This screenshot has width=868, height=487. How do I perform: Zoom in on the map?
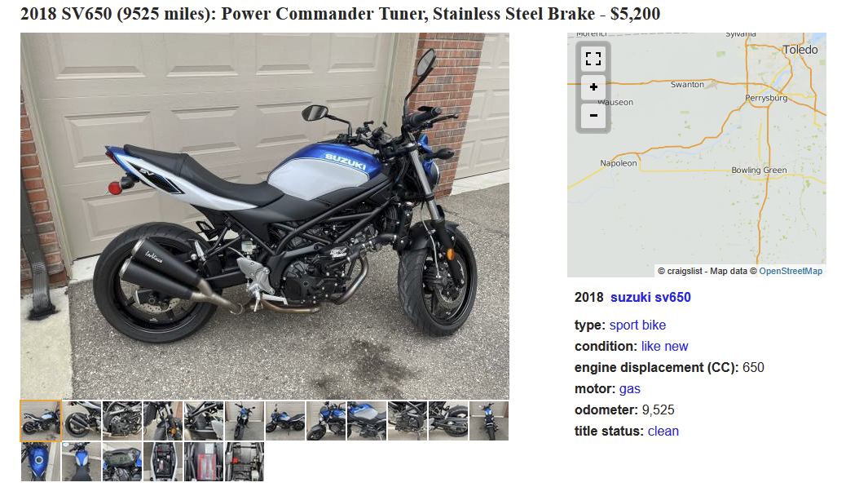(x=593, y=87)
